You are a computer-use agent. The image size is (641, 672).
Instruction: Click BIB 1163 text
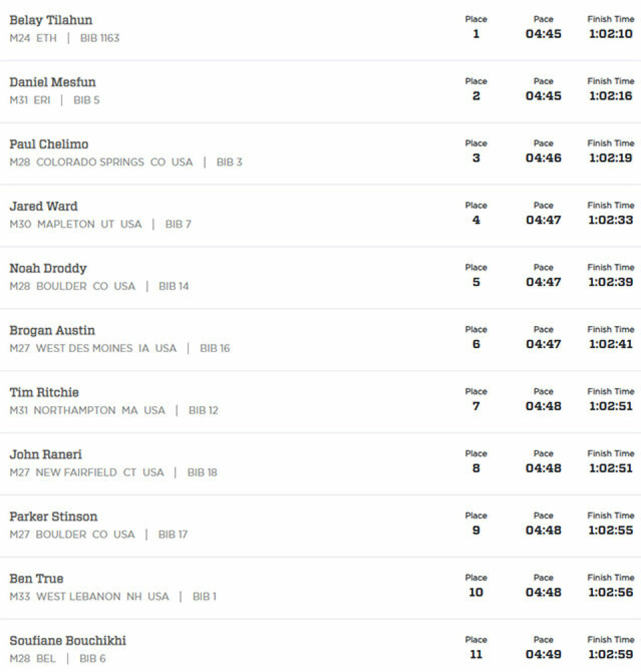(x=99, y=39)
